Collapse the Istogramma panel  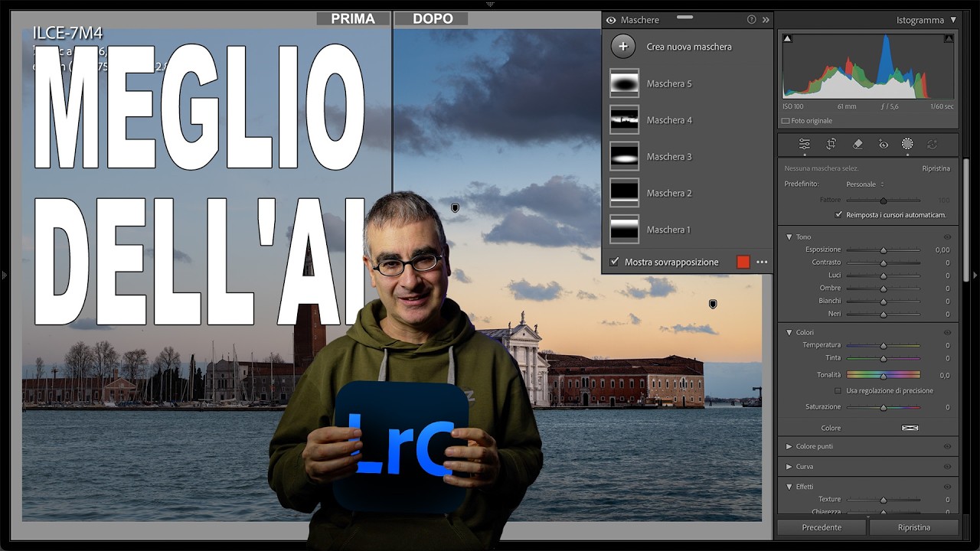(x=953, y=20)
